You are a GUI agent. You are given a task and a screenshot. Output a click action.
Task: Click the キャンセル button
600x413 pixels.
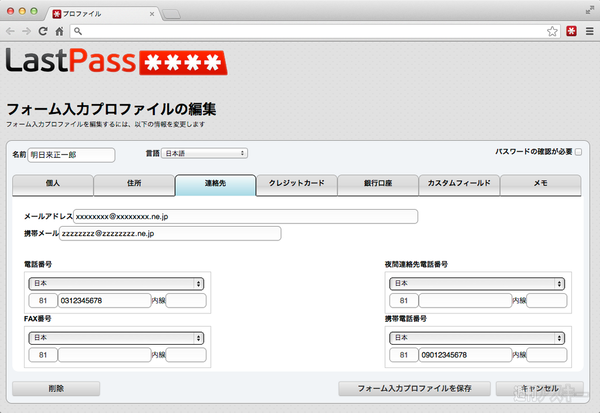tap(540, 389)
